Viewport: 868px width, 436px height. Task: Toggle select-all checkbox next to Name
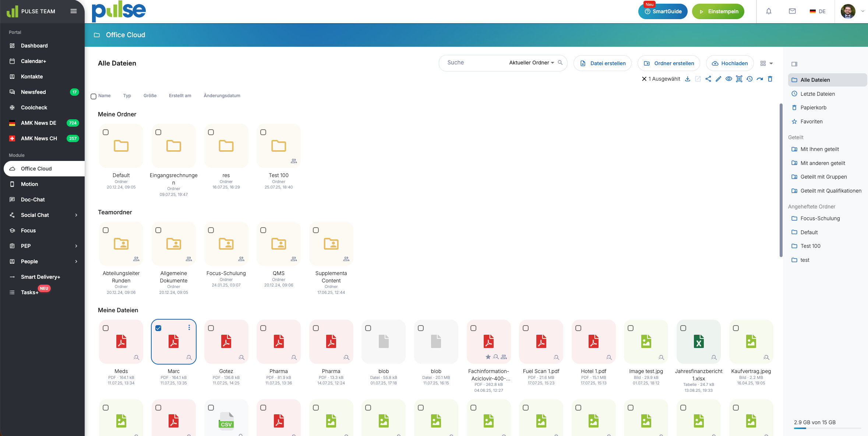[x=93, y=96]
